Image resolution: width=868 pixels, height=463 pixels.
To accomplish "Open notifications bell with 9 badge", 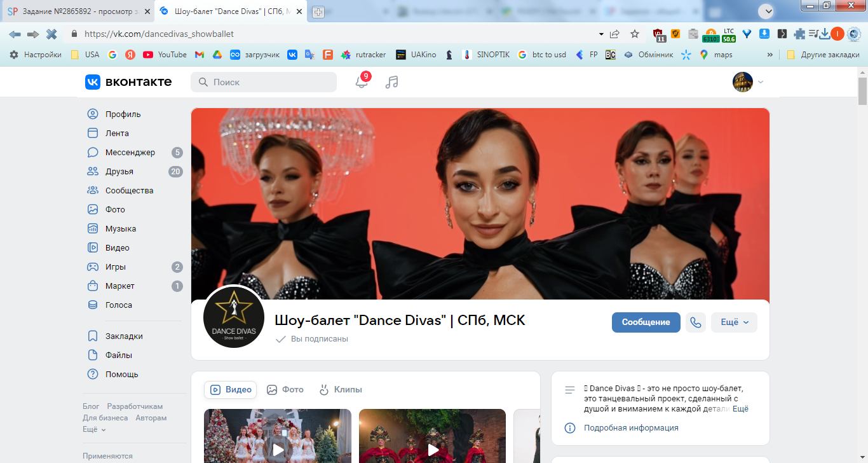I will click(x=362, y=81).
